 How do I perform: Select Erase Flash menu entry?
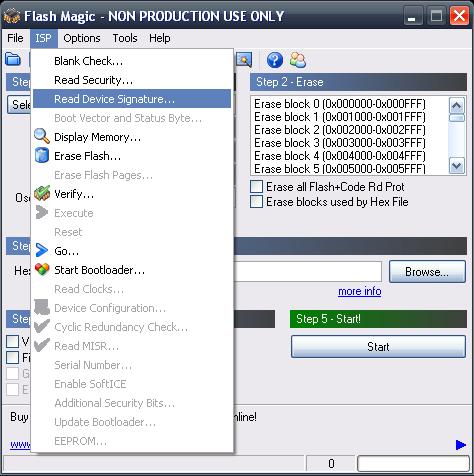[132, 156]
